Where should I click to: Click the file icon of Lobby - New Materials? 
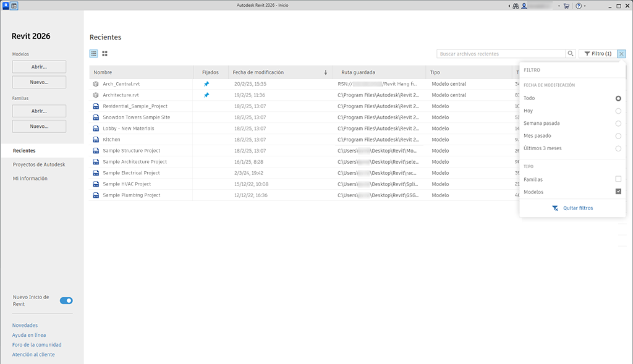[x=96, y=129]
